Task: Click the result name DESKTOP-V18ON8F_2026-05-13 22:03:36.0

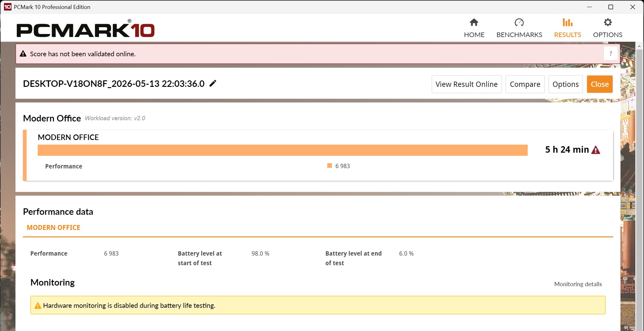Action: 114,84
